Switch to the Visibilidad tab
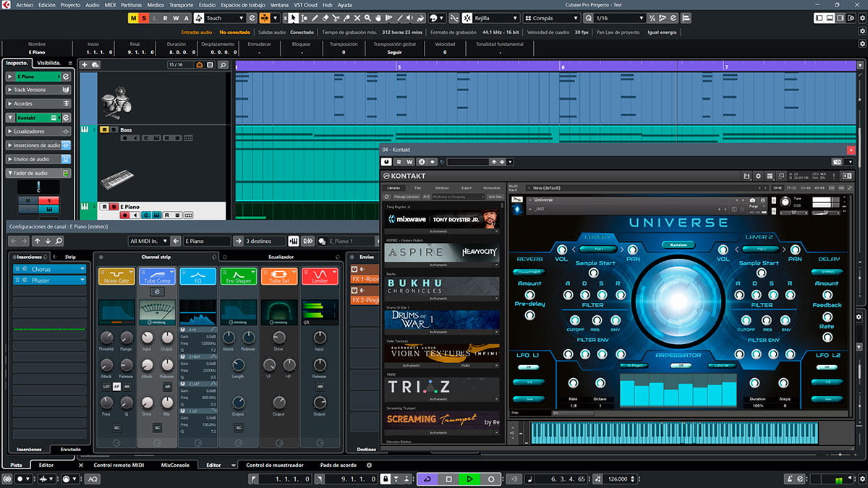The width and height of the screenshot is (868, 488). (x=49, y=63)
